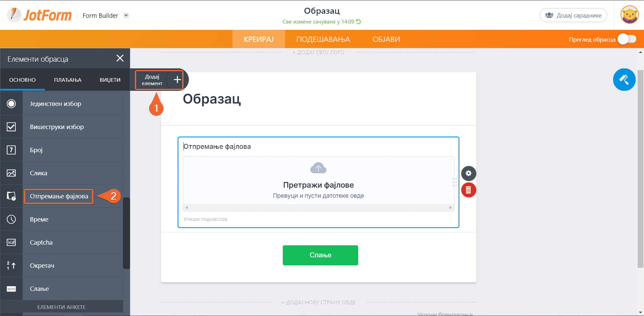Add the Captcha element icon

[11, 242]
